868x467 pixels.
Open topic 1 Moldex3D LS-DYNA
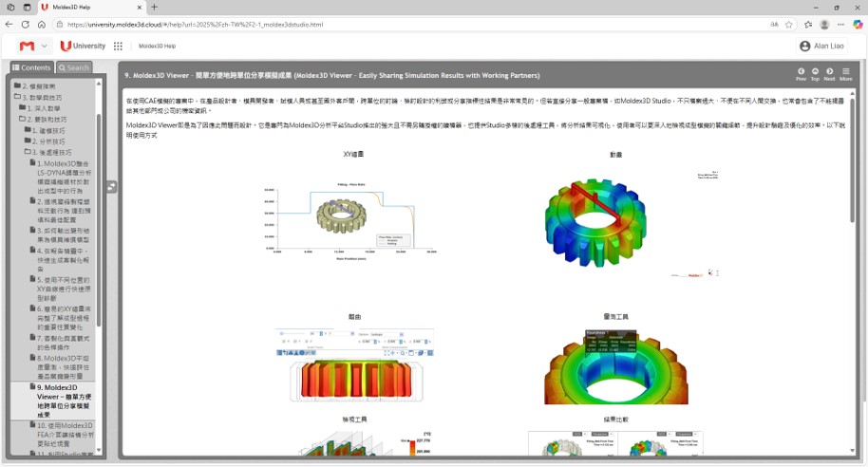coord(64,177)
